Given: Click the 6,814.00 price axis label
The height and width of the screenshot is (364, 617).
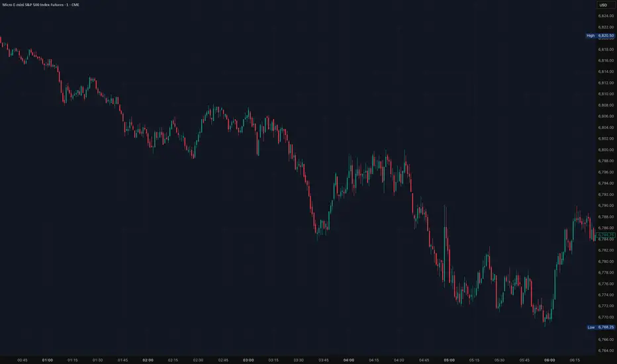Looking at the screenshot, I should [606, 71].
